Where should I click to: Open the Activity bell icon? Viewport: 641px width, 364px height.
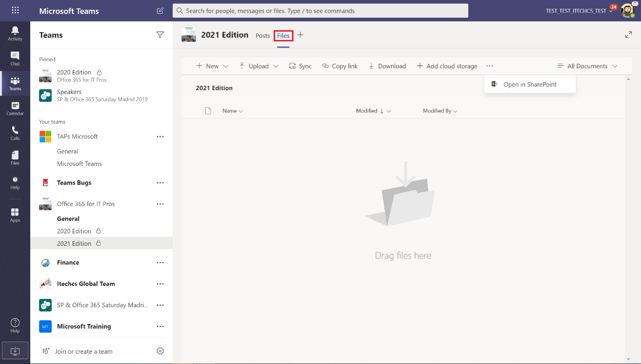[x=15, y=33]
